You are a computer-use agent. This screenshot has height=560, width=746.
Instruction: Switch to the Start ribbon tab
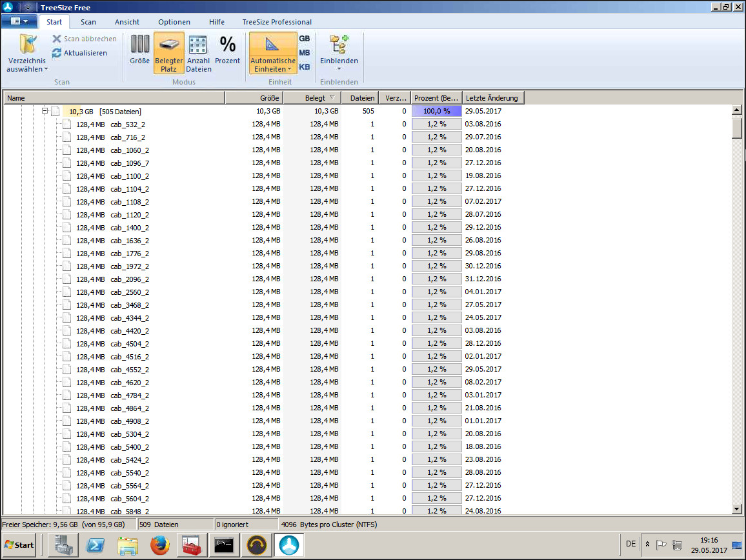(x=54, y=22)
